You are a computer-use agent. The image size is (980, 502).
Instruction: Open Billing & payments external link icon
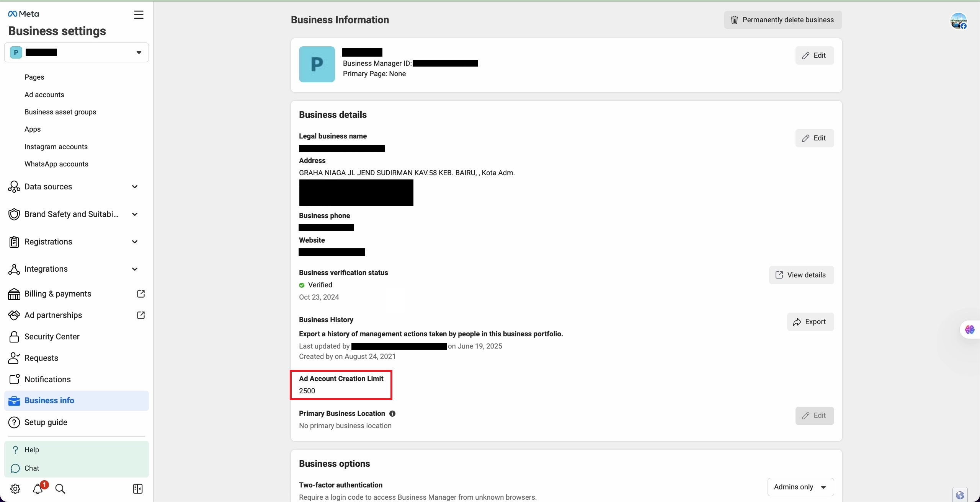[141, 294]
